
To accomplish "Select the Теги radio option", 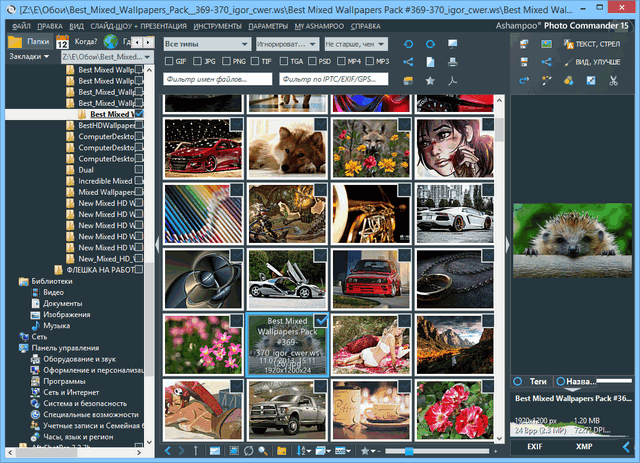I will pos(518,381).
